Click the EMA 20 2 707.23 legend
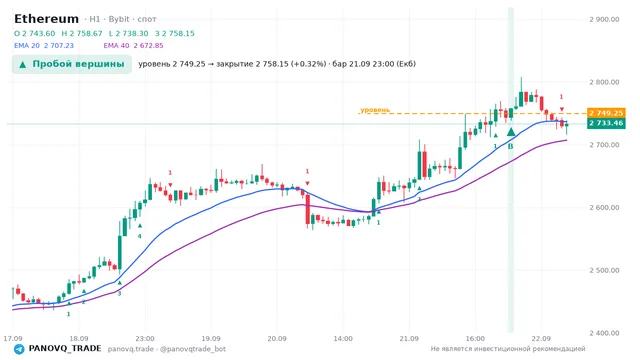The width and height of the screenshot is (640, 360). (x=44, y=45)
